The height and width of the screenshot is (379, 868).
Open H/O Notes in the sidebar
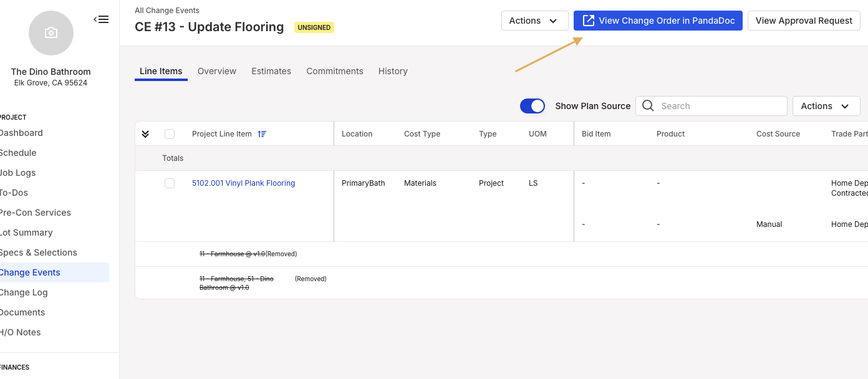pos(21,332)
